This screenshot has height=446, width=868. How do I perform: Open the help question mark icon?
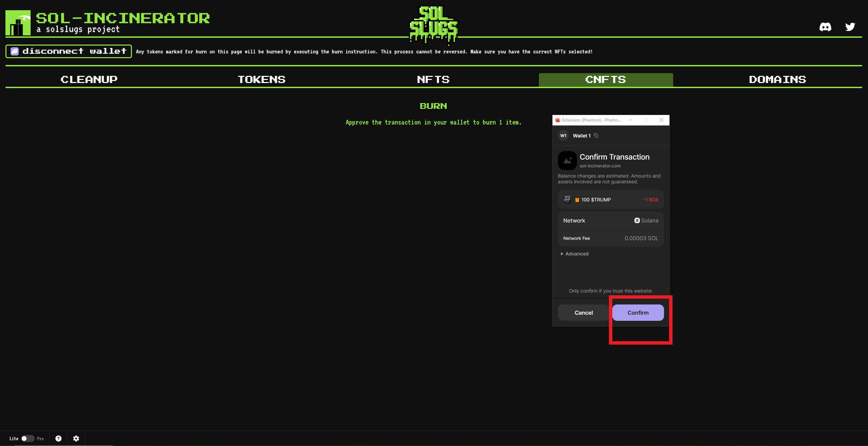pyautogui.click(x=58, y=439)
